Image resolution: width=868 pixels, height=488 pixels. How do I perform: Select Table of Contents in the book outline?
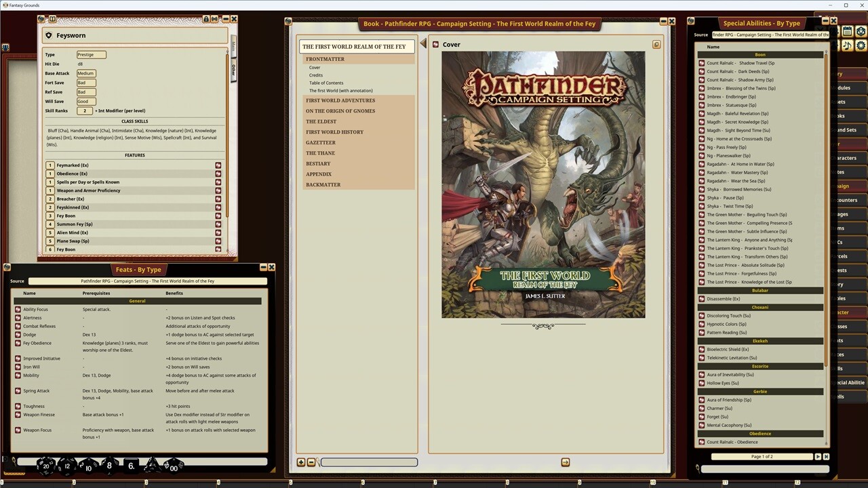tap(326, 83)
